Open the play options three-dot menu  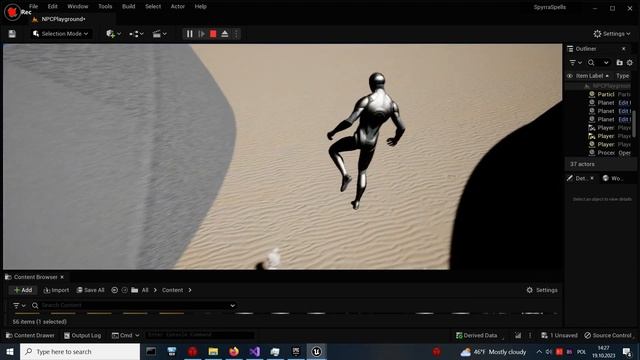[x=236, y=34]
